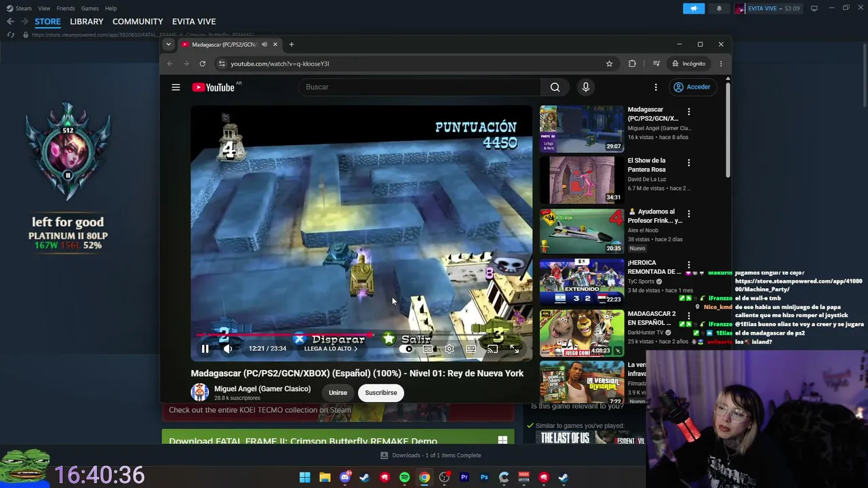
Task: Start YouTube voice search microphone
Action: 586,87
